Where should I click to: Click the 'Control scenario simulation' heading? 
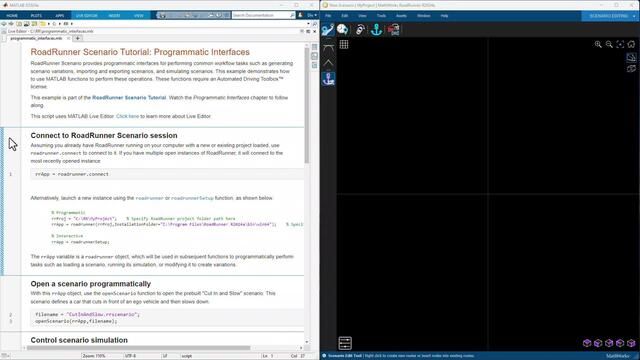(x=79, y=340)
